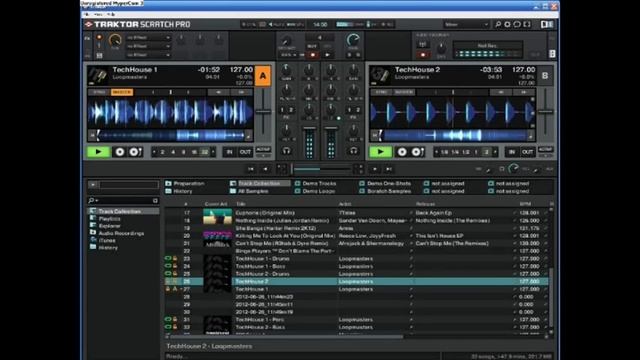
Task: Play the loop recorder
Action: pyautogui.click(x=327, y=55)
